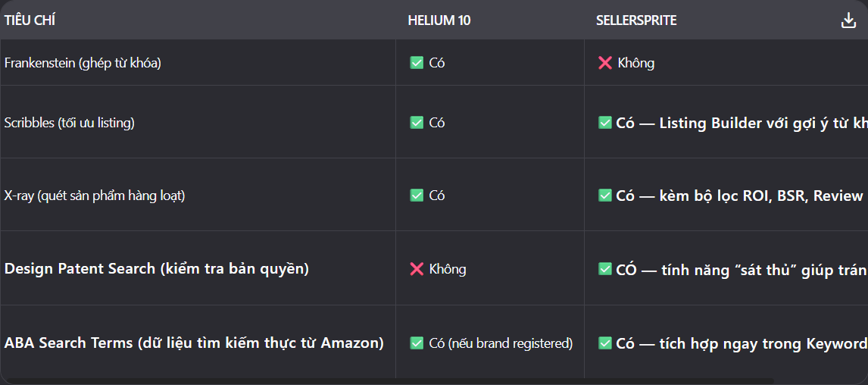Click red X in Helium 10 Design Patent row
This screenshot has width=868, height=385.
pyautogui.click(x=417, y=269)
